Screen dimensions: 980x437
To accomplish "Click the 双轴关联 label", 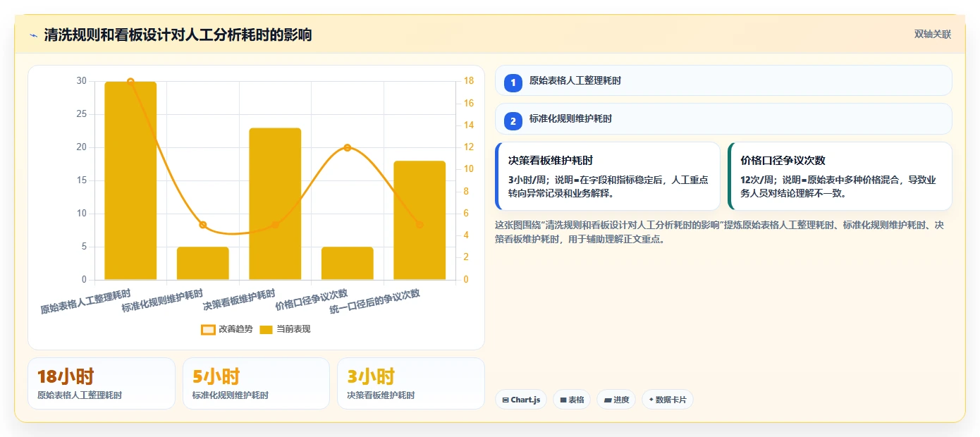I will 933,35.
